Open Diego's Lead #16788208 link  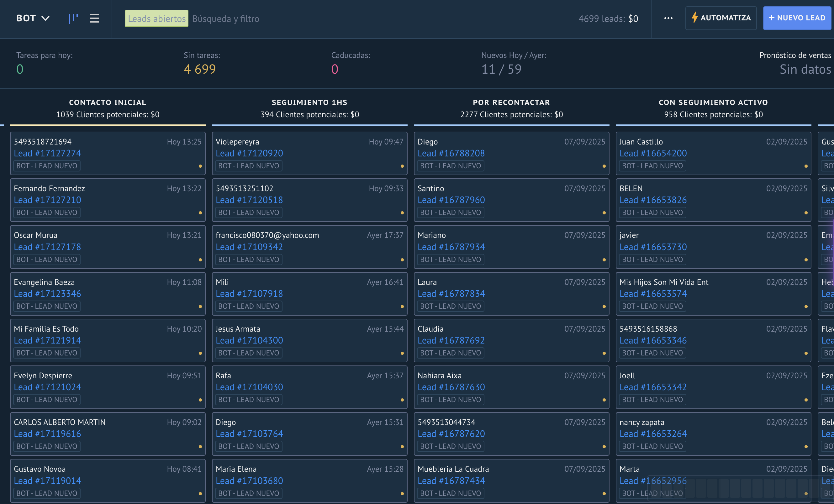451,153
